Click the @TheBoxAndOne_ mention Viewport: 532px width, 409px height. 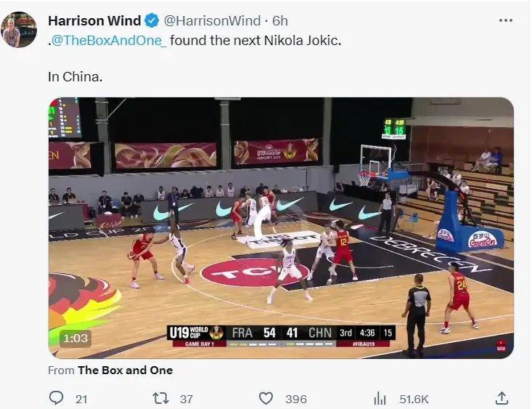[x=109, y=41]
